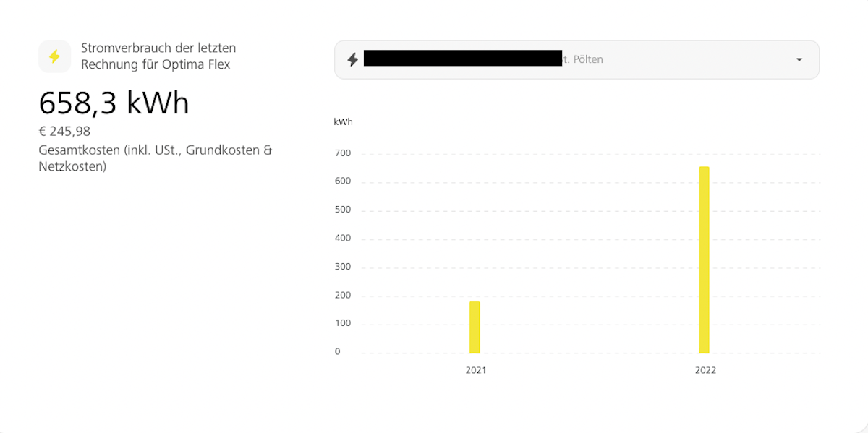Click the € 245,98 total cost amount
Screen dimensions: 868x433
(64, 132)
